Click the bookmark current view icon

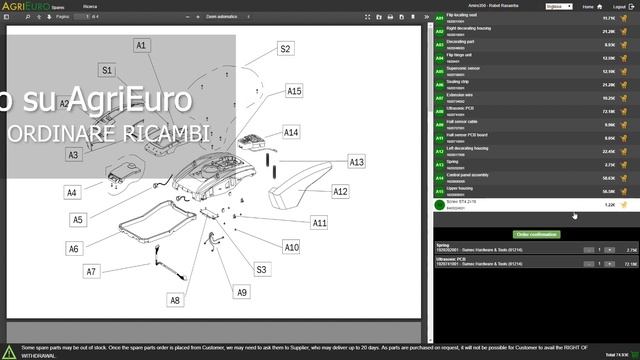[x=413, y=17]
